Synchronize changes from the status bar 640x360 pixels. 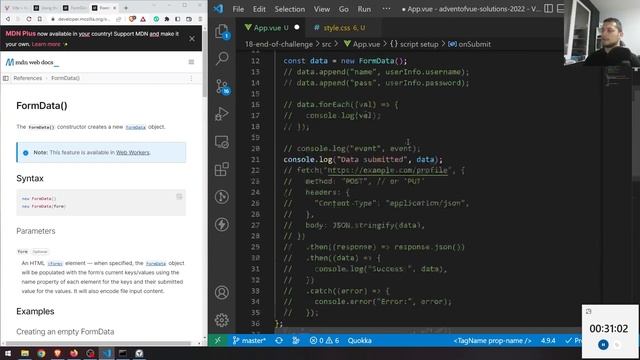279,340
